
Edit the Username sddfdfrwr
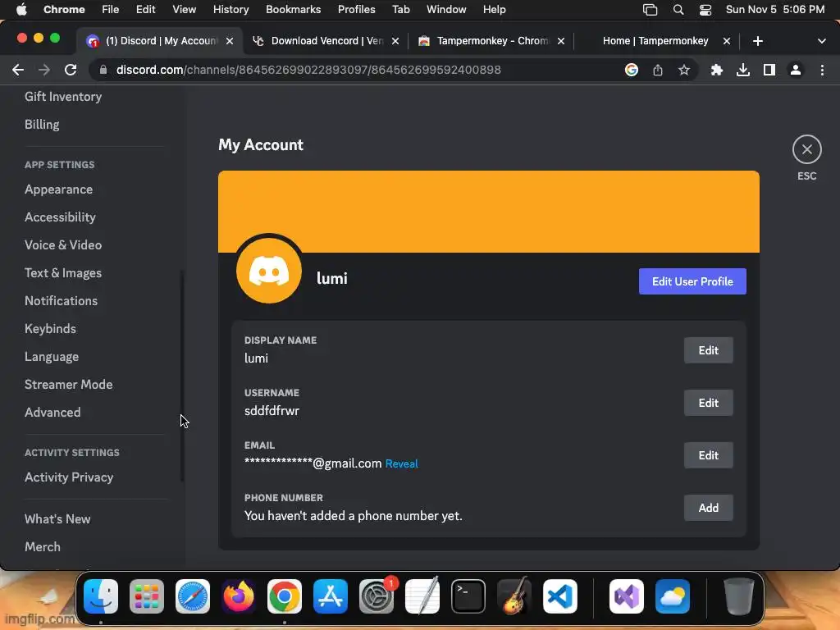point(708,403)
